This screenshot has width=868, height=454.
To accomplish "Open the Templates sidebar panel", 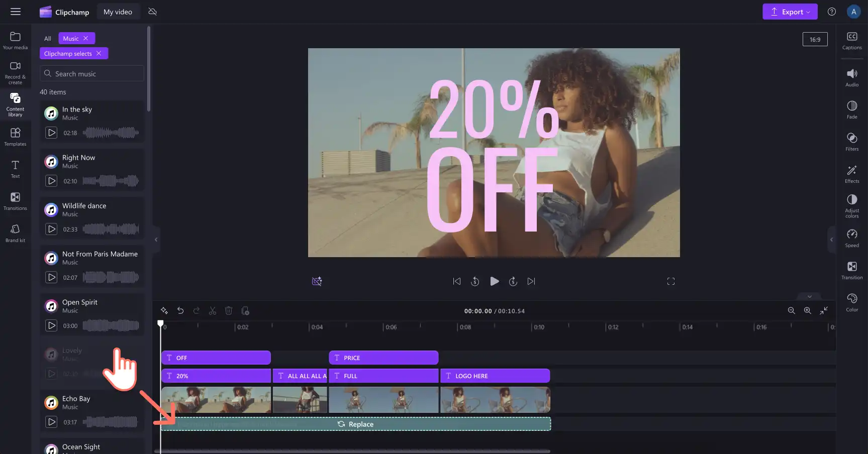I will point(15,137).
